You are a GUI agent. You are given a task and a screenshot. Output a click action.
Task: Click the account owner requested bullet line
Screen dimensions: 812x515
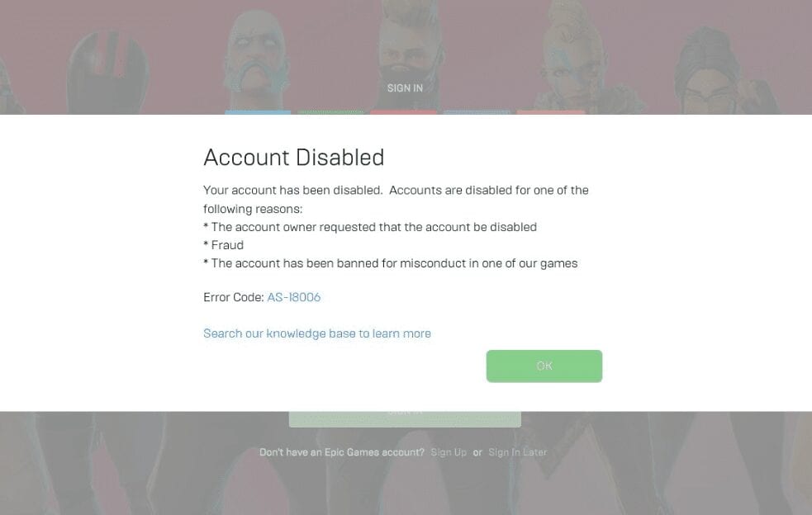coord(370,227)
